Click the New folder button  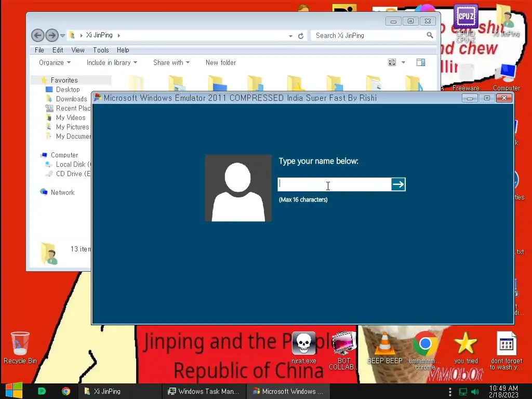tap(220, 62)
